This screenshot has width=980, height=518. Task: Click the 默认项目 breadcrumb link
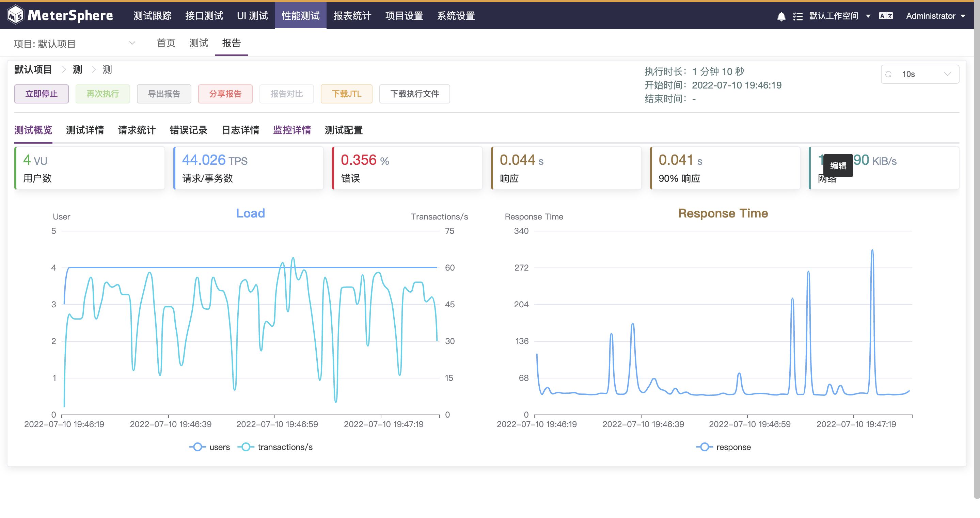33,69
